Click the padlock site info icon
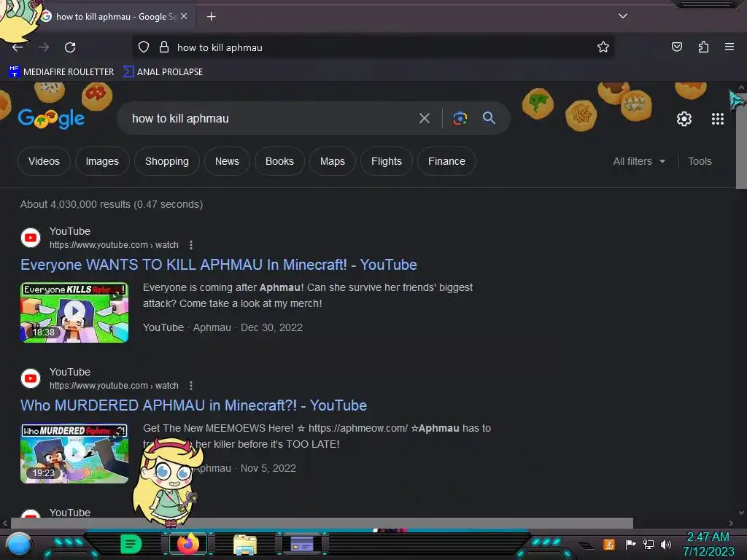This screenshot has height=560, width=747. pyautogui.click(x=164, y=47)
